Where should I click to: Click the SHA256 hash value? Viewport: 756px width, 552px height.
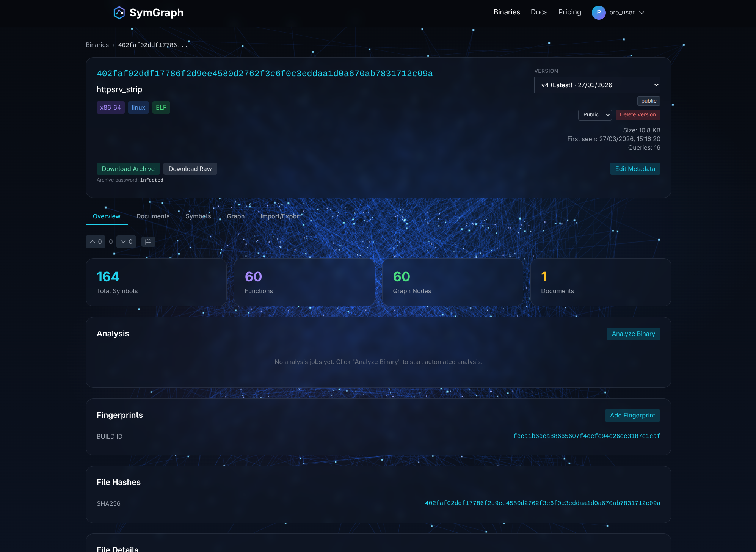543,503
